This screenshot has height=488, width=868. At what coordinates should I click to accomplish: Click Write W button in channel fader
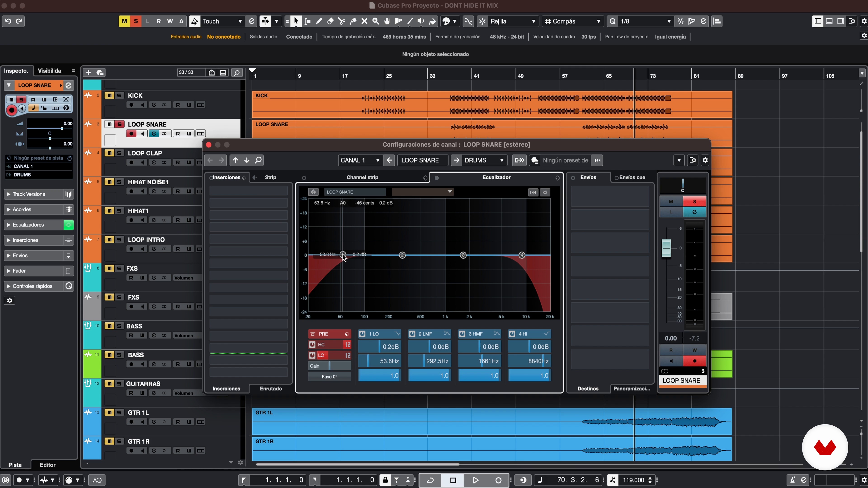click(x=694, y=350)
